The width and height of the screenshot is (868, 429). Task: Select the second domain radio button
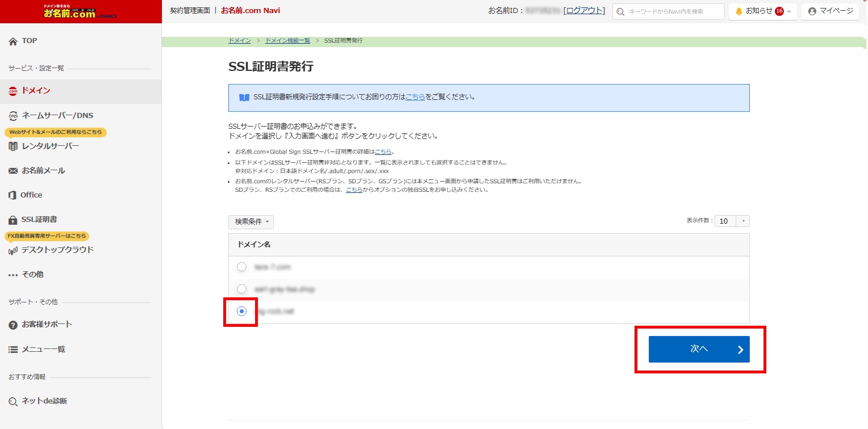242,289
